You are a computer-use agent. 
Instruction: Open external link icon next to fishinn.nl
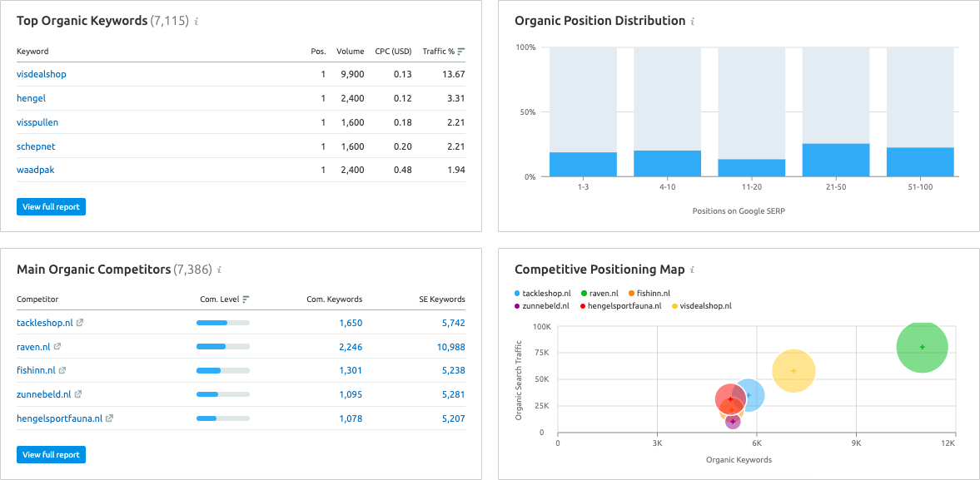point(63,371)
